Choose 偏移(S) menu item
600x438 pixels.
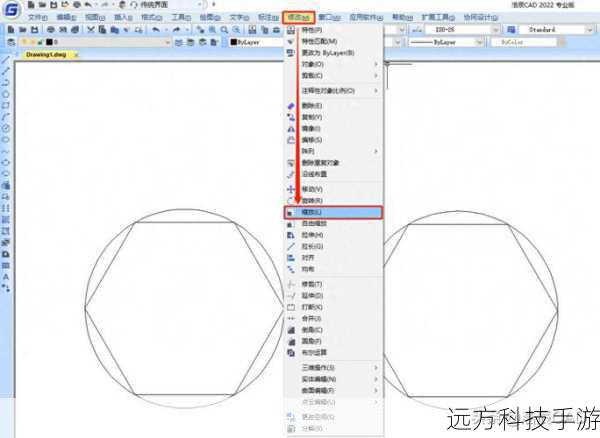[x=334, y=140]
